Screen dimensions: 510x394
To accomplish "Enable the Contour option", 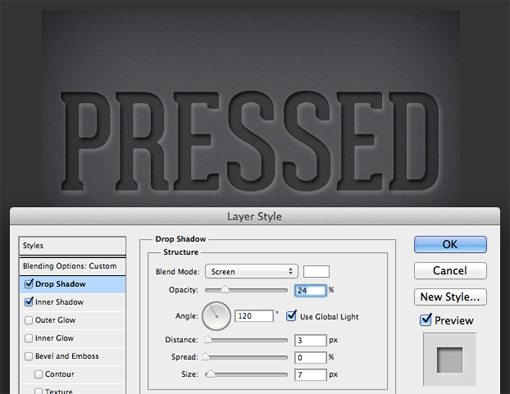I will [x=38, y=374].
